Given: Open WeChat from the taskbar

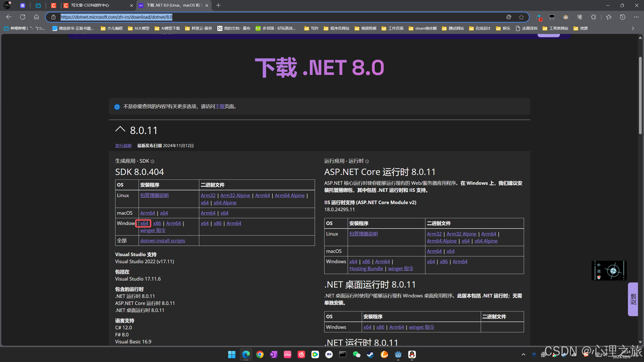Looking at the screenshot, I should coord(356,354).
